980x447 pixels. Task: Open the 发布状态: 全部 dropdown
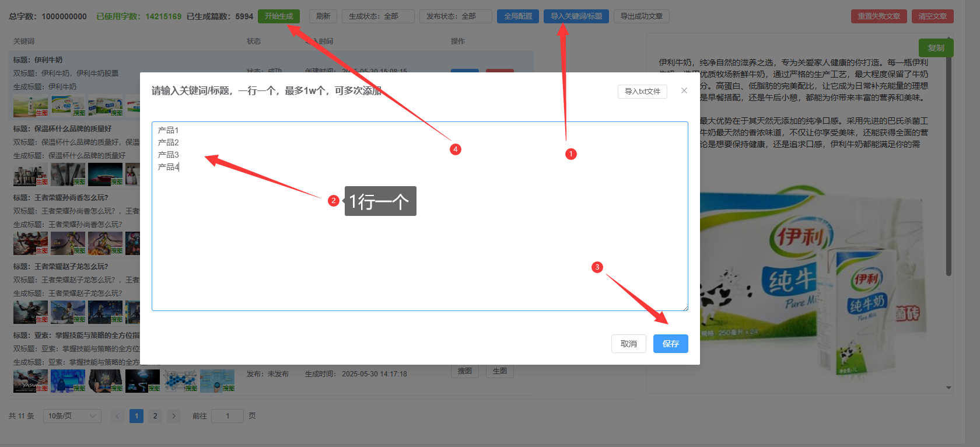click(456, 16)
